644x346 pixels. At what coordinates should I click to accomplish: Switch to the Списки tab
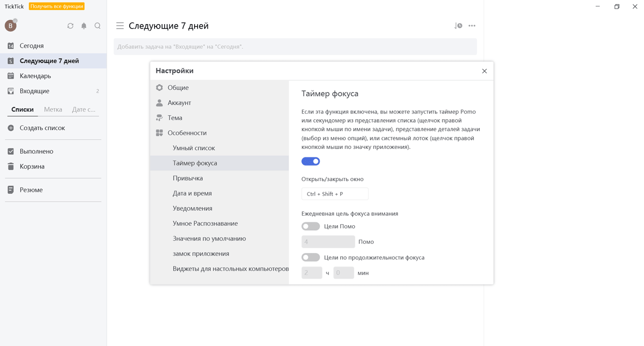23,109
